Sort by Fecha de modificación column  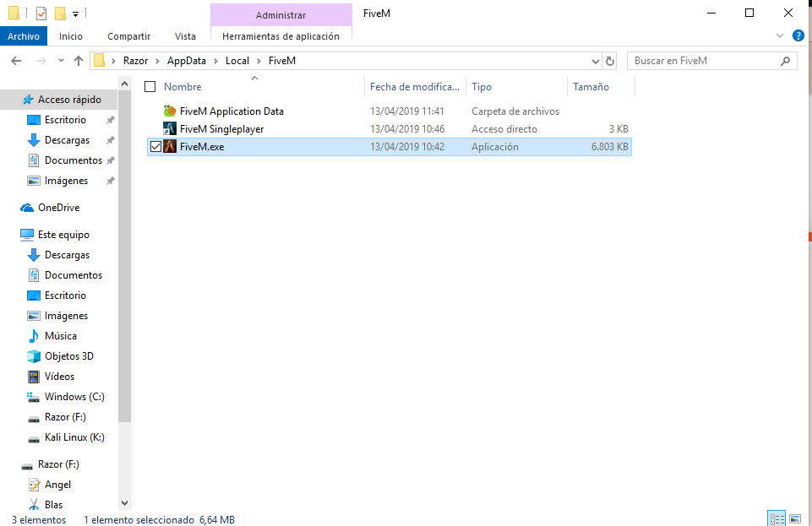point(415,87)
